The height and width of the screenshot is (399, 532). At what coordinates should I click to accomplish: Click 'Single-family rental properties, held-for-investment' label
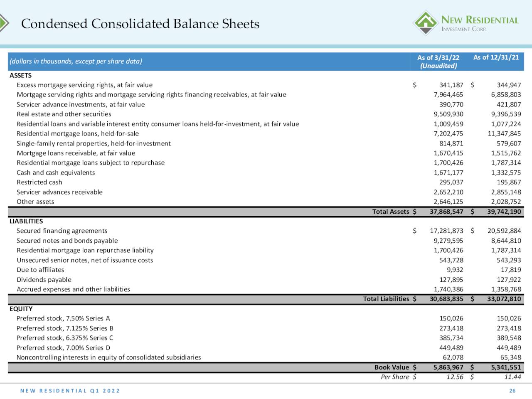94,143
